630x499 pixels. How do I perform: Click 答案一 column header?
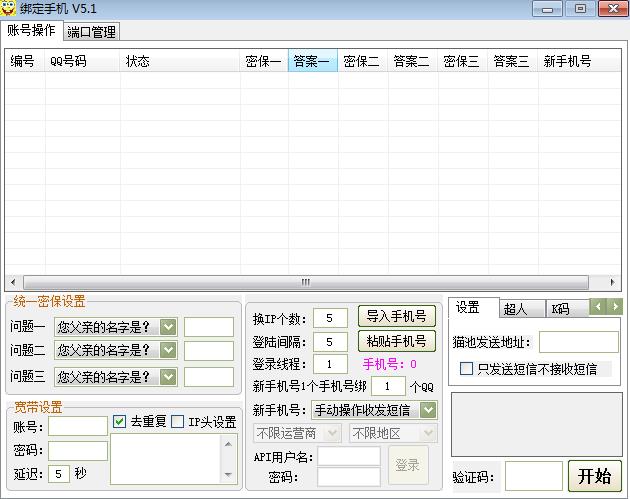(313, 61)
